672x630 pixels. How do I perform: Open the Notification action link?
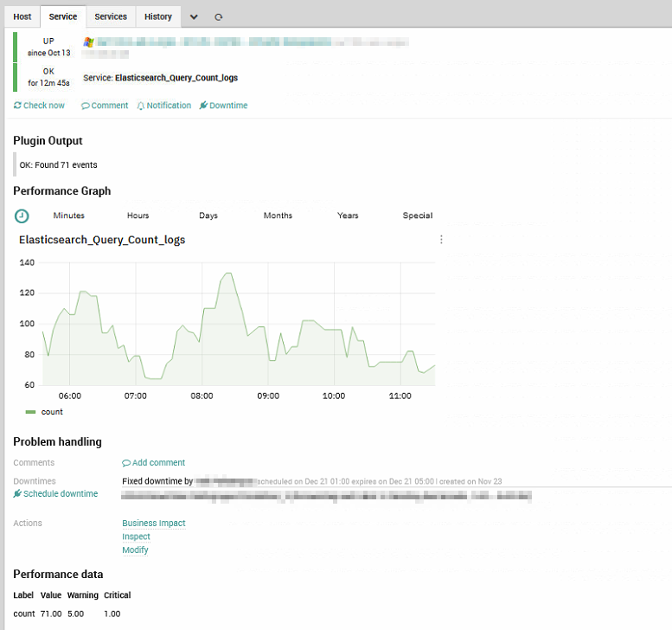(164, 106)
